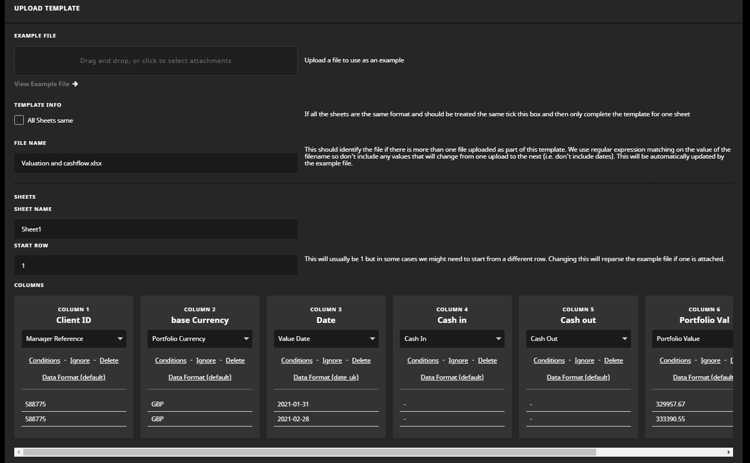Open the Cash Out mapping dropdown
This screenshot has width=750, height=463.
(x=578, y=339)
